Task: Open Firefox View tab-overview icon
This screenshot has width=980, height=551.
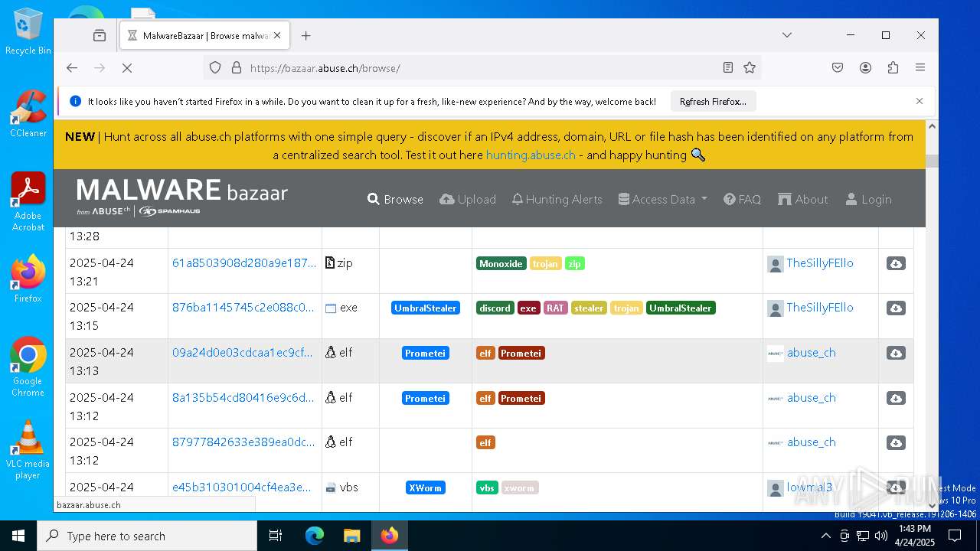Action: tap(100, 35)
